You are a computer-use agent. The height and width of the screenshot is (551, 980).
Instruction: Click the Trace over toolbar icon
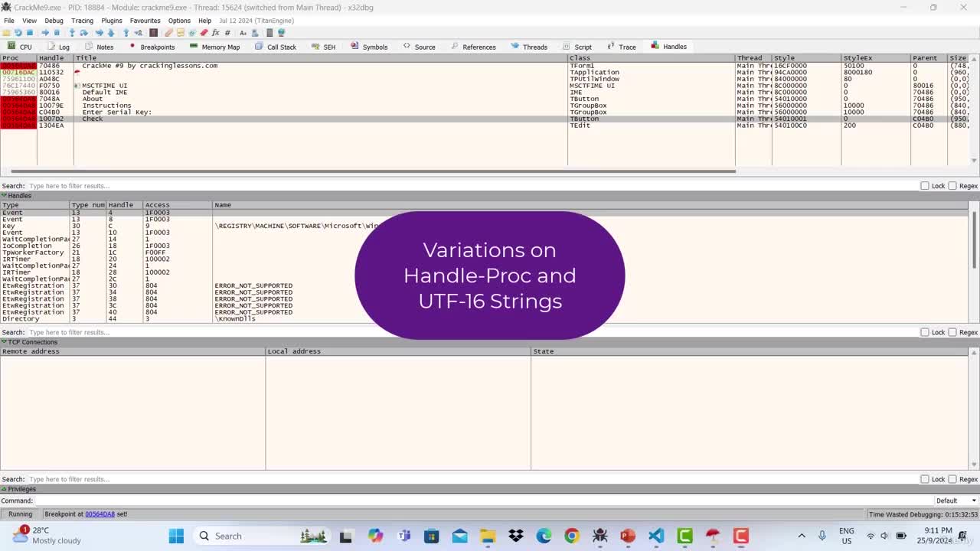(111, 33)
